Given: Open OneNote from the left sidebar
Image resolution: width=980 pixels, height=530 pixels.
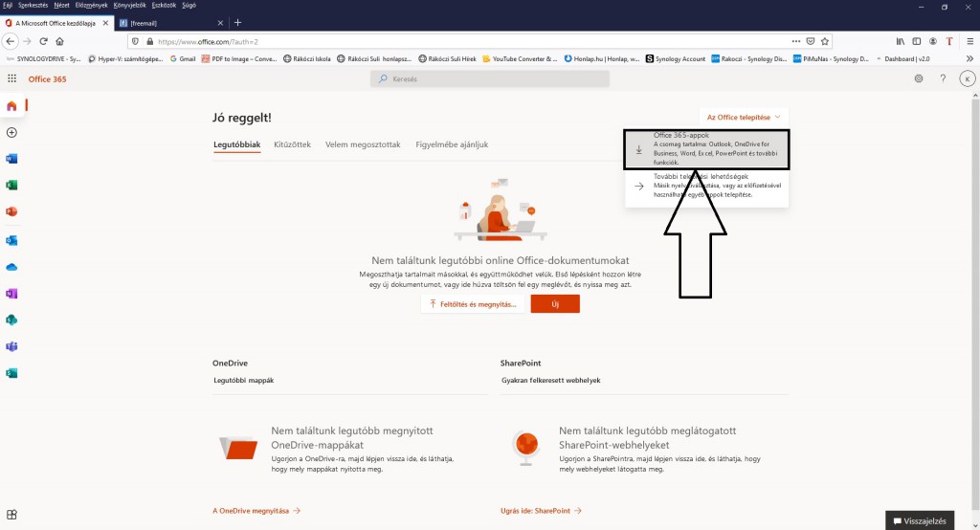Looking at the screenshot, I should point(11,293).
